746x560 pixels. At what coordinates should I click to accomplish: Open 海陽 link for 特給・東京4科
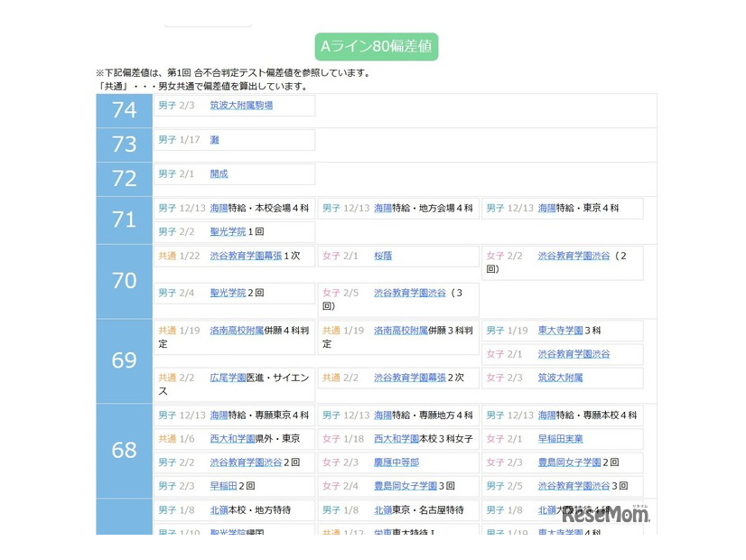tap(547, 208)
